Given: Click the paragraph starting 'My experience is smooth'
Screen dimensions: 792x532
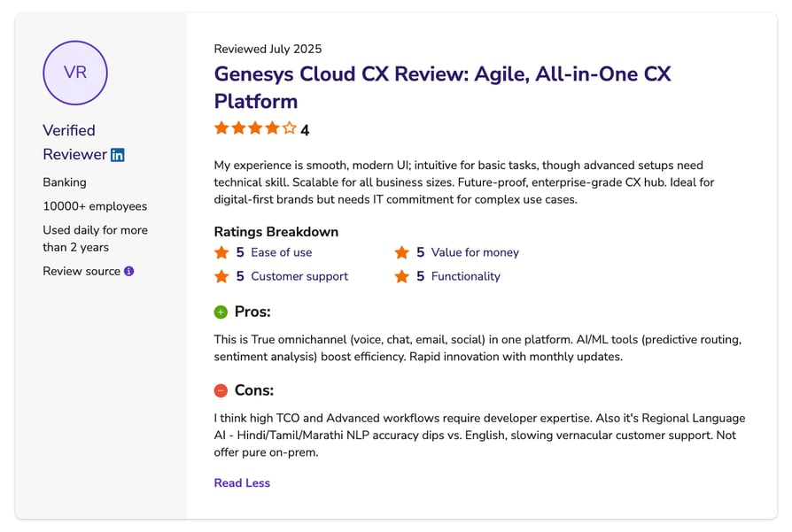Looking at the screenshot, I should click(464, 182).
